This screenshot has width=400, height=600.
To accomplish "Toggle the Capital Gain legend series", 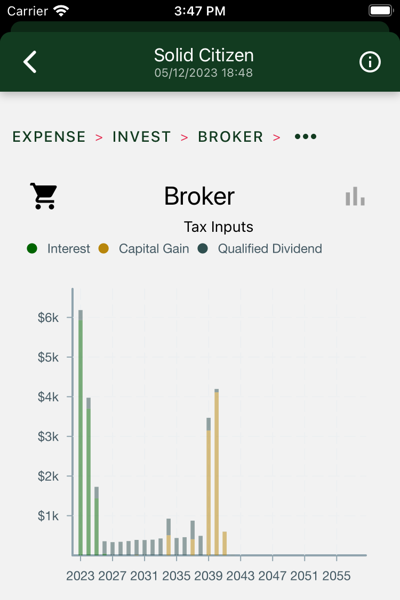I will [x=144, y=248].
